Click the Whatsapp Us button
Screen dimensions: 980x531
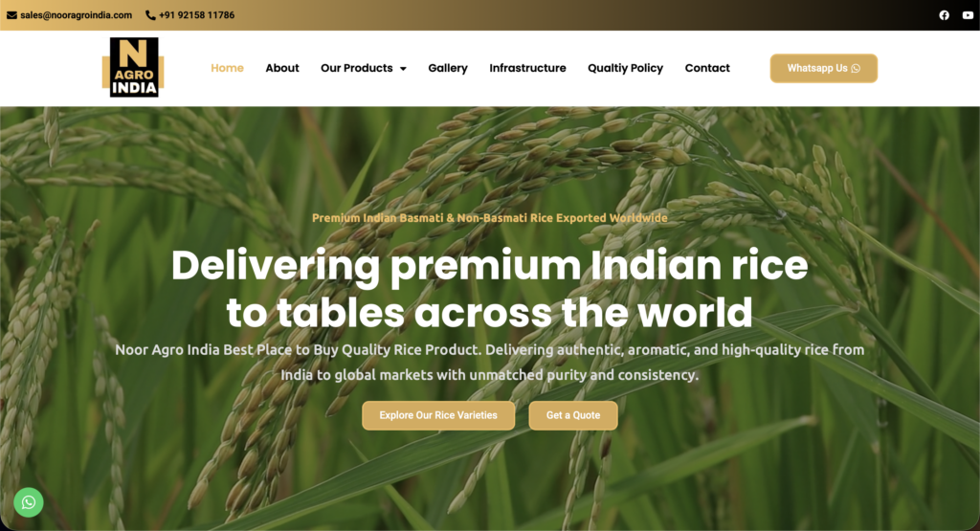pos(824,68)
